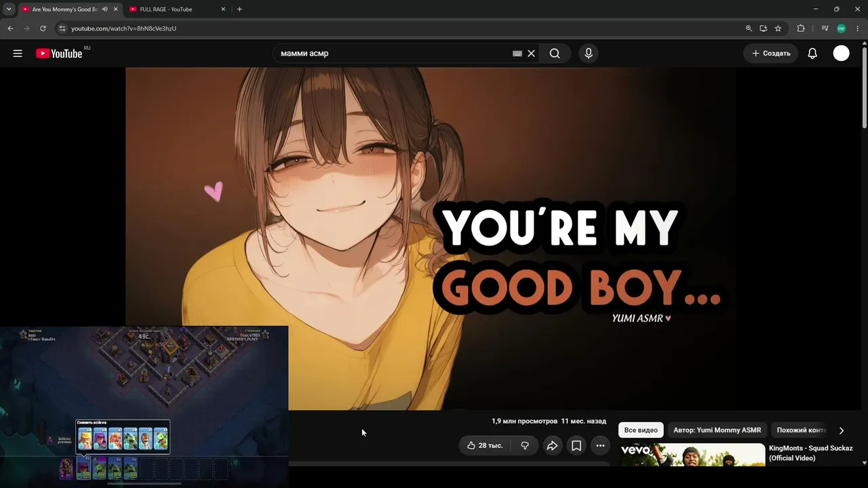Click the Создать button
Screen dimensions: 868x488
point(771,54)
